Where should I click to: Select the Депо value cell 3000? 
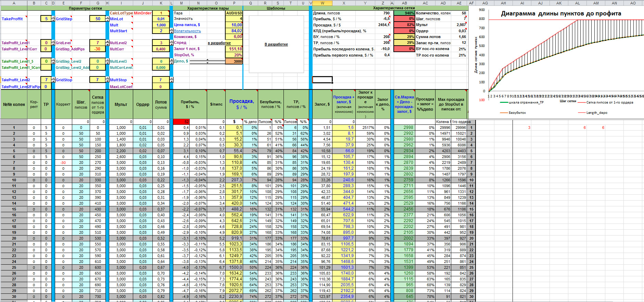pos(234,61)
